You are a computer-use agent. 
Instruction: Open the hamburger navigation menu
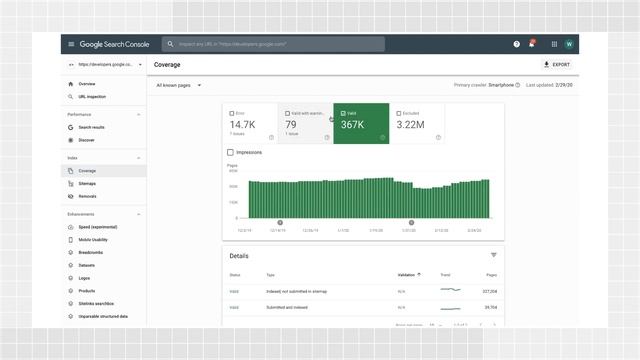[x=71, y=44]
